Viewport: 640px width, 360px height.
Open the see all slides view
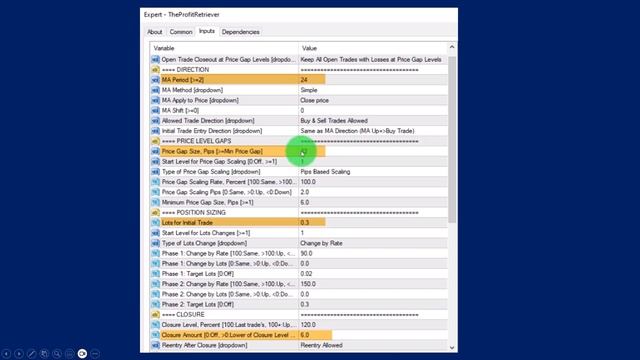(x=44, y=354)
